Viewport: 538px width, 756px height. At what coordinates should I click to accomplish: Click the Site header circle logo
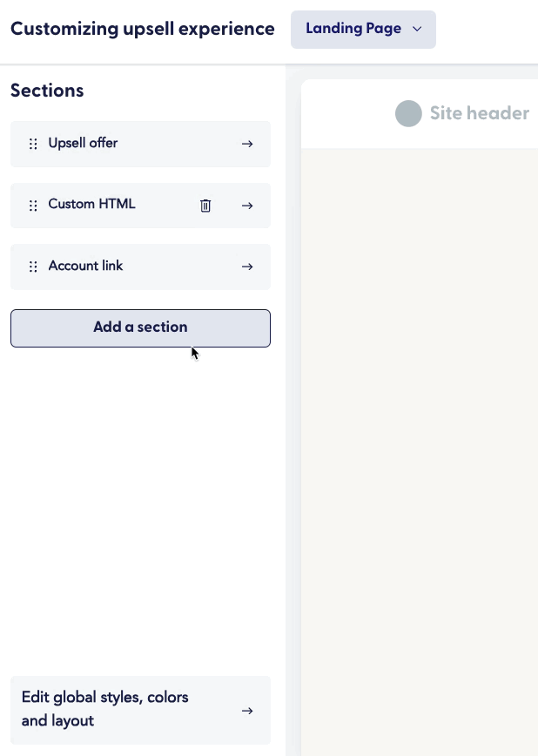(408, 113)
